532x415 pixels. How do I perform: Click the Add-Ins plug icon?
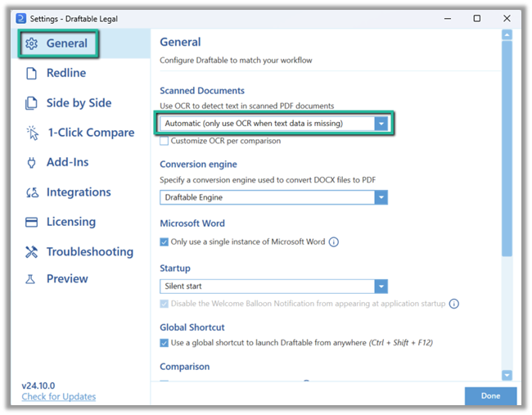click(31, 163)
